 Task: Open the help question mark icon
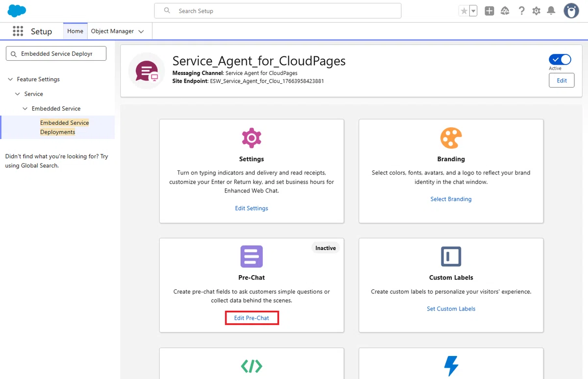pos(521,11)
